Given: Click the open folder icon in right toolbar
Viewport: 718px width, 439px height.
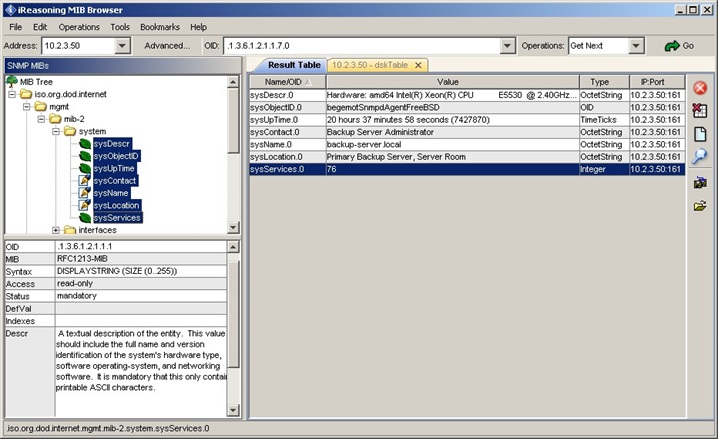Looking at the screenshot, I should tap(700, 206).
